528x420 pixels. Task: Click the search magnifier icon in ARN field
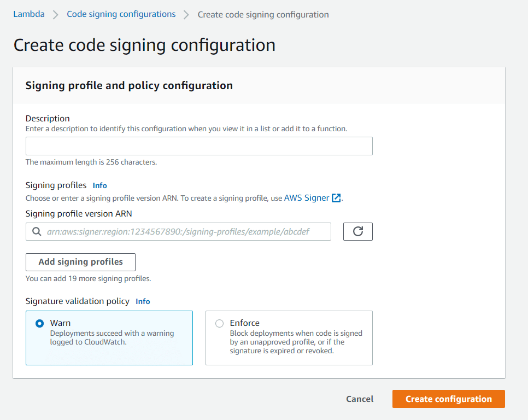tap(37, 231)
